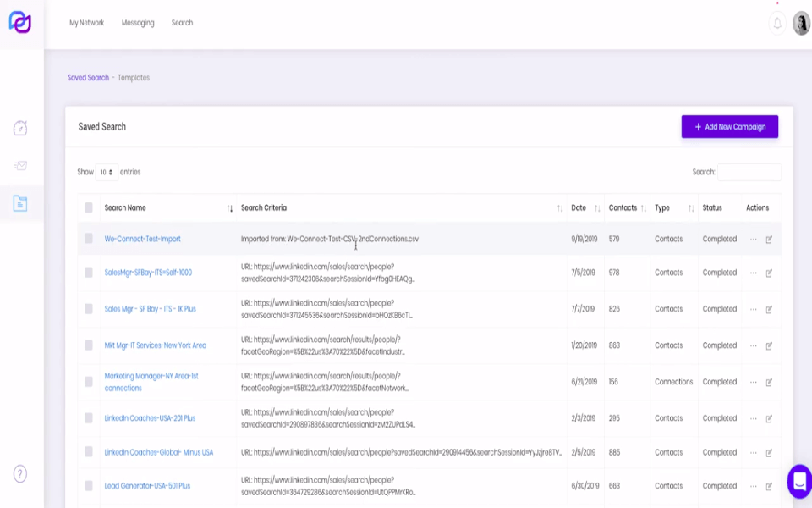Check the SalesMgr-SFBay-ITS=Self-1000 row checkbox
812x508 pixels.
(x=89, y=272)
